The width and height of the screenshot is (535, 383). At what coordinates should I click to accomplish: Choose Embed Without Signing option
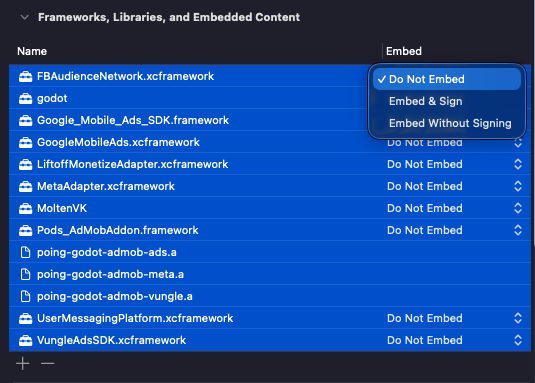pos(447,123)
